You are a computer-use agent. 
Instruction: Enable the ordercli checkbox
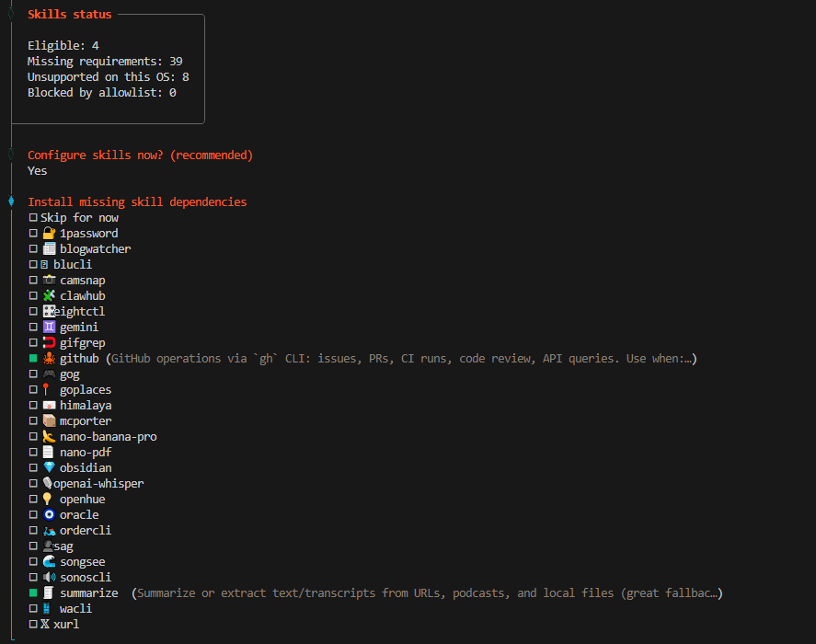(x=33, y=530)
